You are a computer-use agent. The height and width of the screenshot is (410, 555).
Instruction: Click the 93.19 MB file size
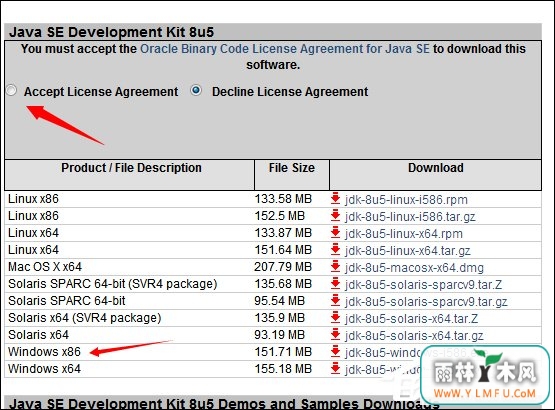pos(280,335)
